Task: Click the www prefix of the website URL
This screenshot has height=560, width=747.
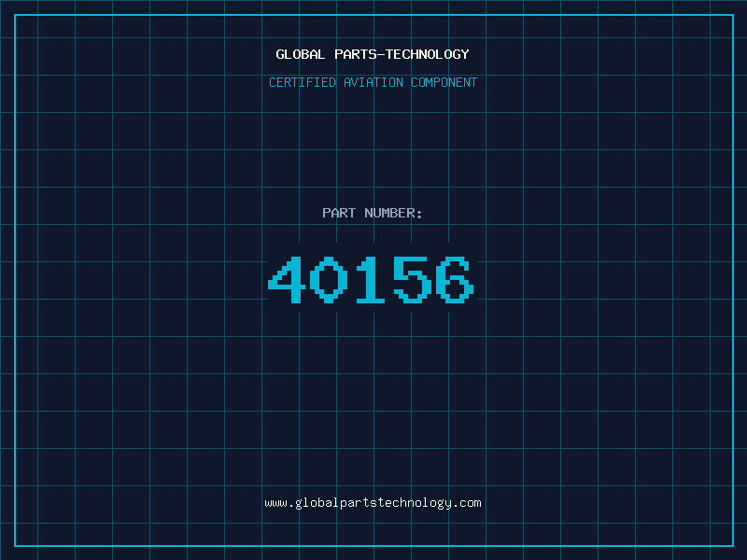Action: (x=275, y=504)
